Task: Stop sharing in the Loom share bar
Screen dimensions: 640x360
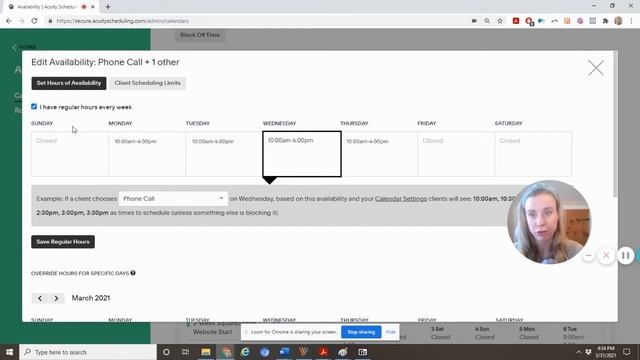Action: (361, 332)
